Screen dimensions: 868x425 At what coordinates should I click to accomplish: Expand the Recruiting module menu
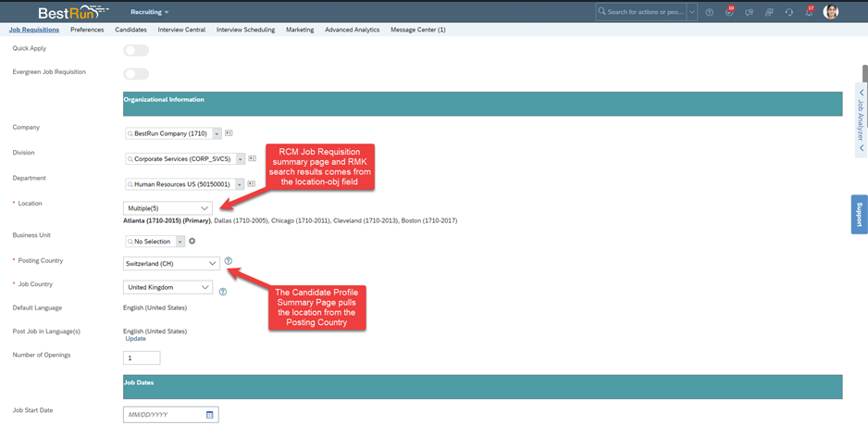coord(150,12)
